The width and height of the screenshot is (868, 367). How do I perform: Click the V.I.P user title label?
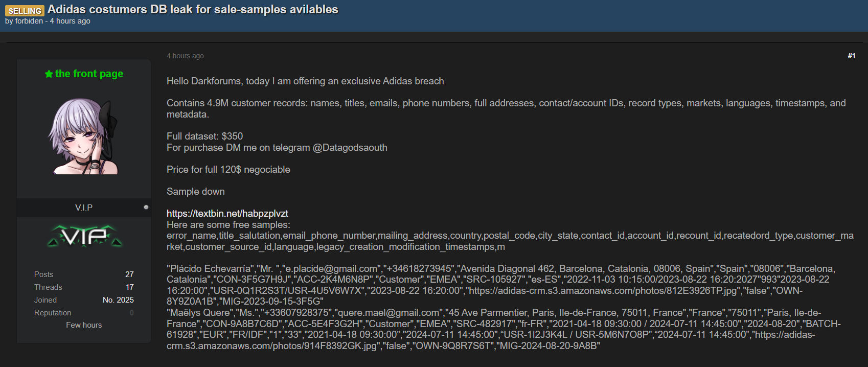(84, 208)
